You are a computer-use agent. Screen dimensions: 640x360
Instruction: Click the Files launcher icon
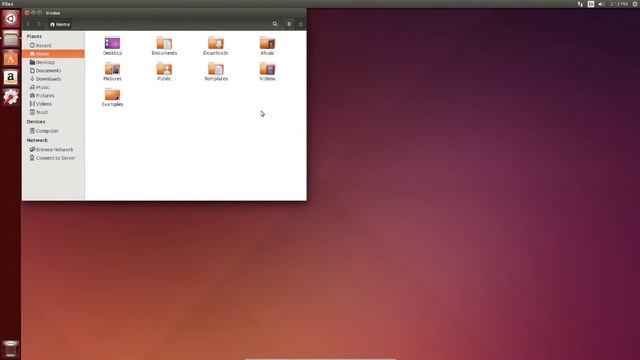(x=11, y=39)
